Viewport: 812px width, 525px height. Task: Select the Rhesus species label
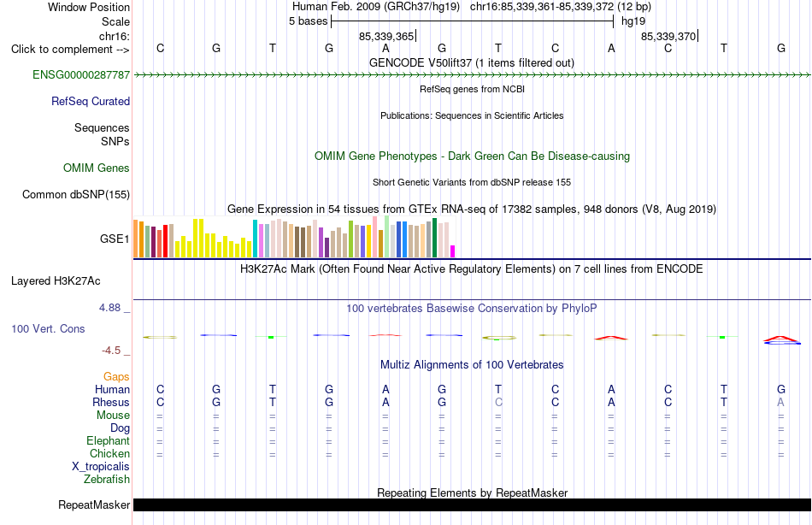(111, 403)
